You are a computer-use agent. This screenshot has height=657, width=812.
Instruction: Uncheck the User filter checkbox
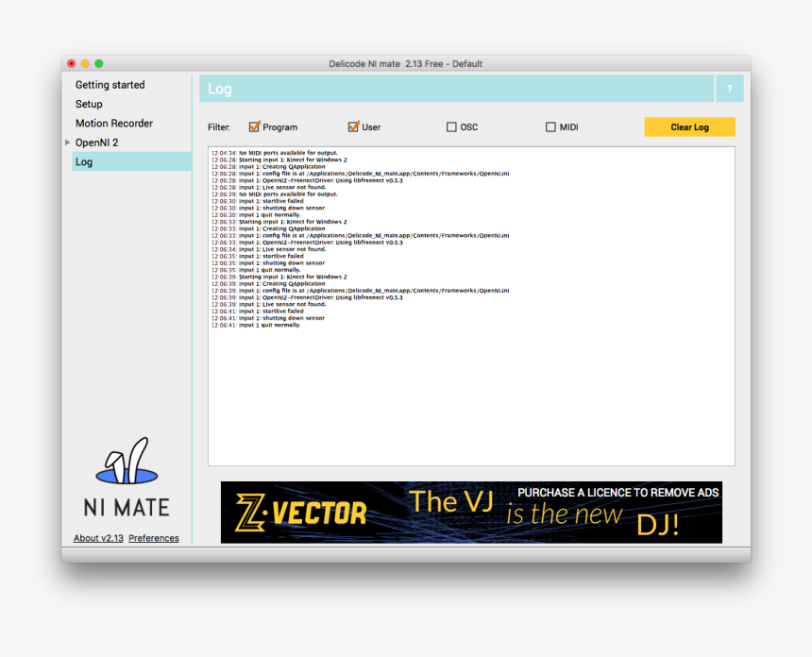[x=353, y=126]
